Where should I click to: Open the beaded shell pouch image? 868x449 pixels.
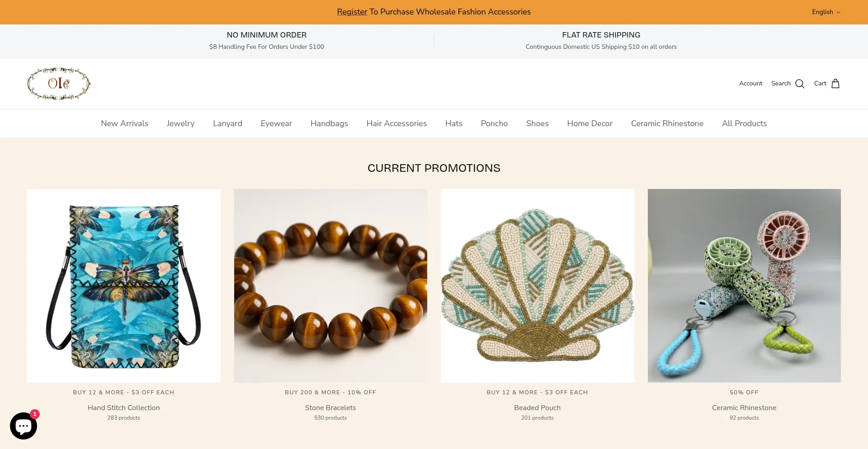(x=538, y=286)
